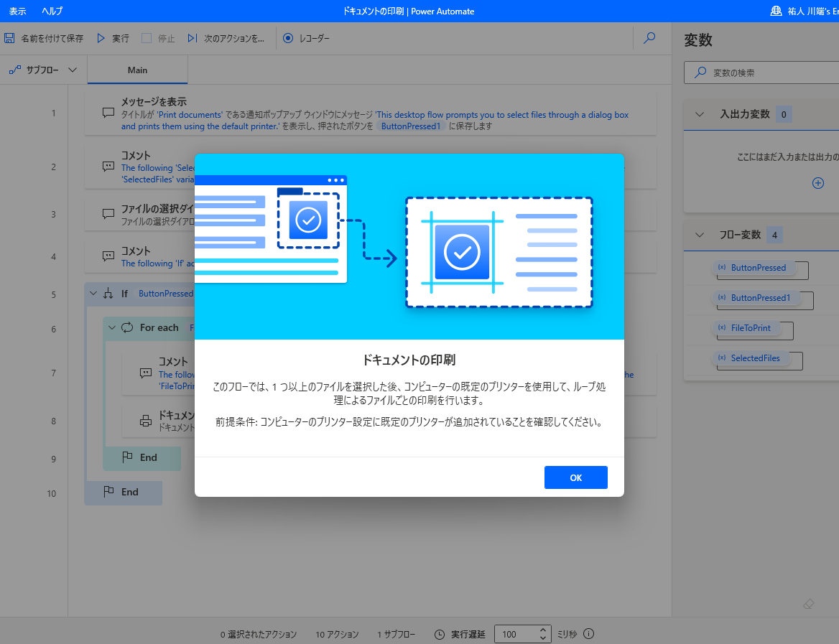Viewport: 839px width, 644px height.
Task: Increase the run delay with up arrow
Action: [x=542, y=630]
